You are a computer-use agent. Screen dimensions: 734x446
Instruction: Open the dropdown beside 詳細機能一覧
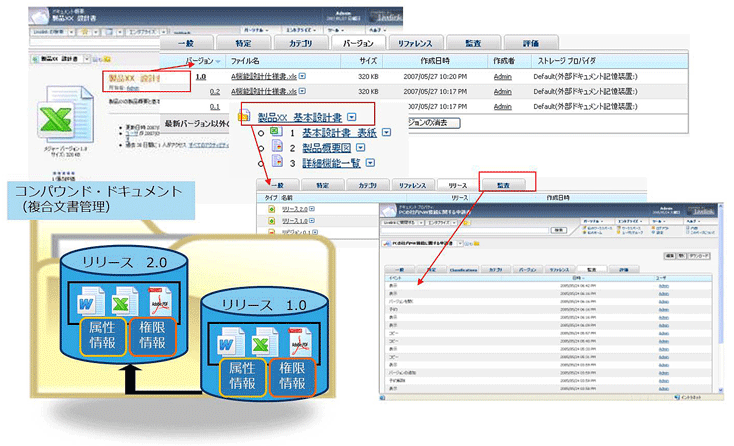[370, 163]
